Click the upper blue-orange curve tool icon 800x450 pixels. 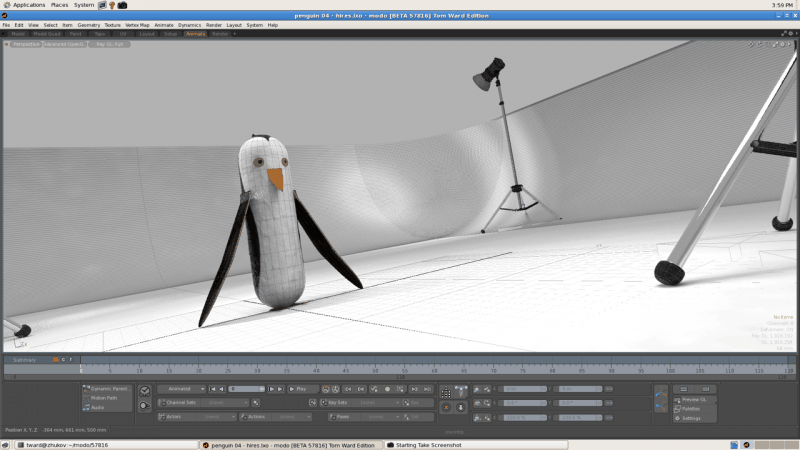click(x=661, y=393)
